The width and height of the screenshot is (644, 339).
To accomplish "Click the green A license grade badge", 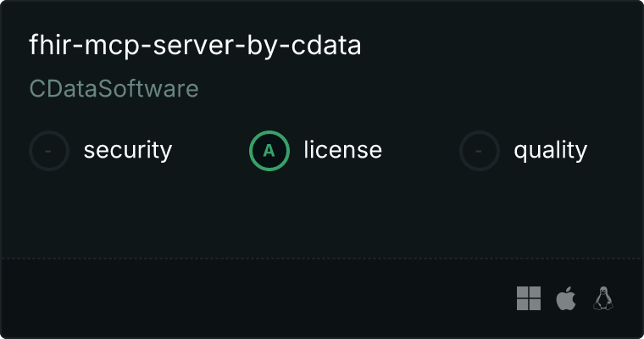I will [x=269, y=151].
